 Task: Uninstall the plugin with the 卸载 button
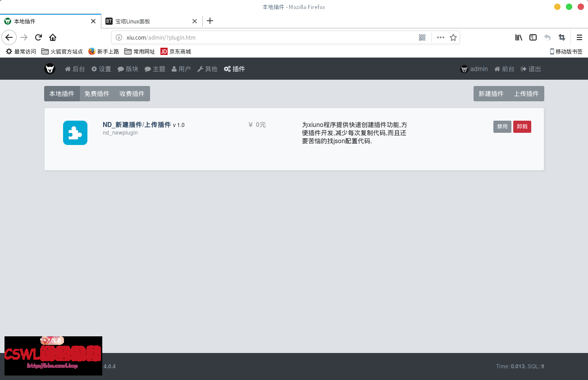522,127
